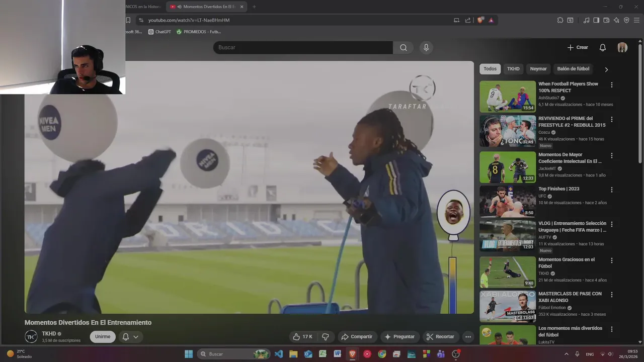Click the 'Preguntar' button
The image size is (644, 362).
[399, 337]
